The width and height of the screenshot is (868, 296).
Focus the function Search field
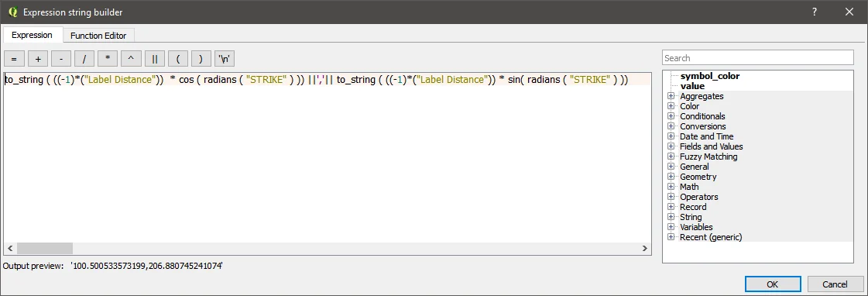click(x=758, y=57)
